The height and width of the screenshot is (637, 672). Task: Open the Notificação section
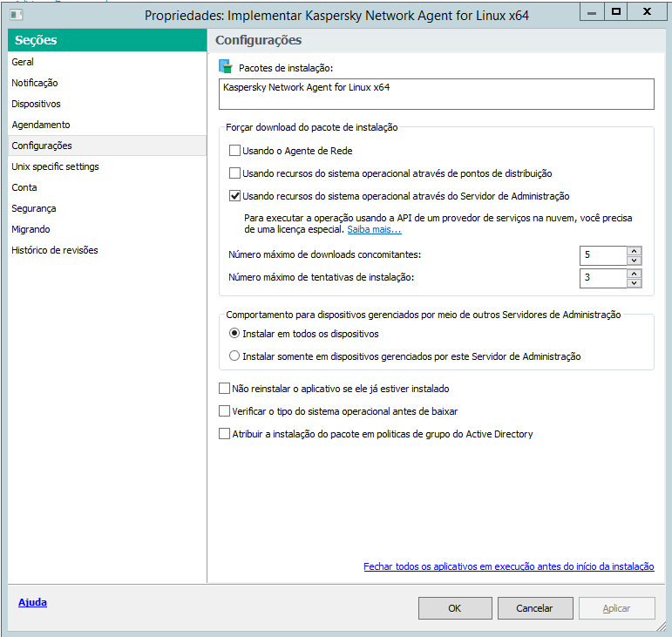[x=107, y=83]
